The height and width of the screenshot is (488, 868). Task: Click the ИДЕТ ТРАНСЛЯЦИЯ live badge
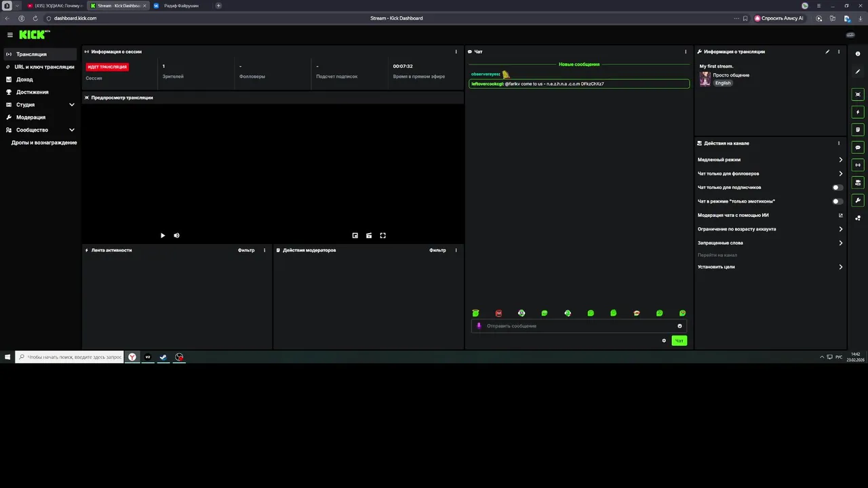click(107, 67)
